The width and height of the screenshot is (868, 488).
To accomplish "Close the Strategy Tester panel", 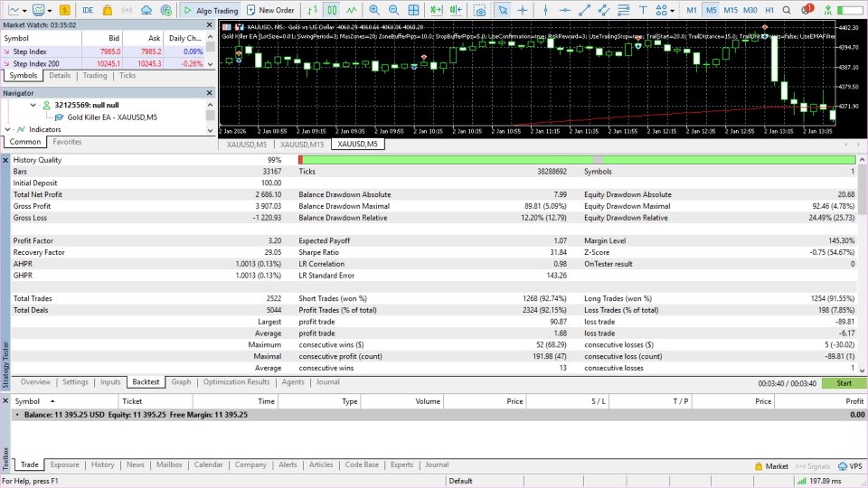I will coord(5,160).
